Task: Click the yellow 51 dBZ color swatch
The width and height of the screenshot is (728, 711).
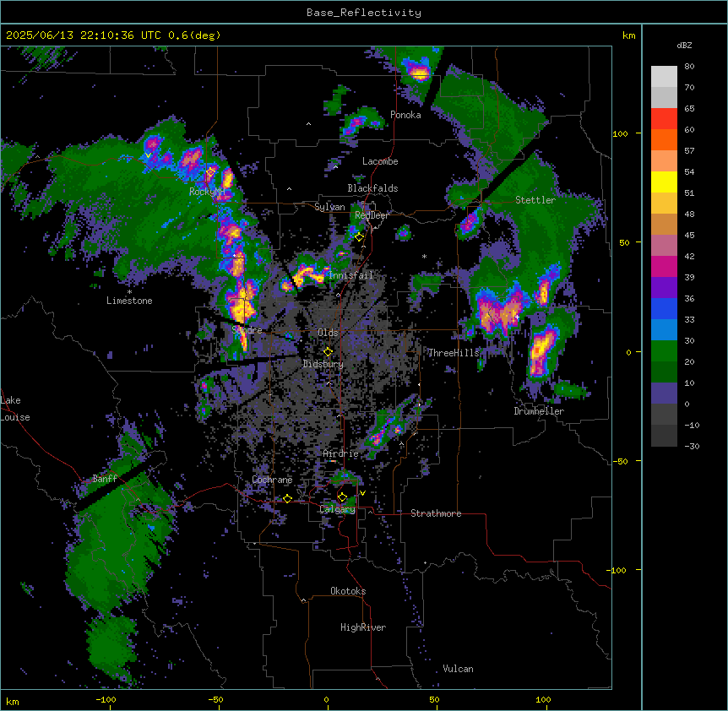Action: click(664, 182)
